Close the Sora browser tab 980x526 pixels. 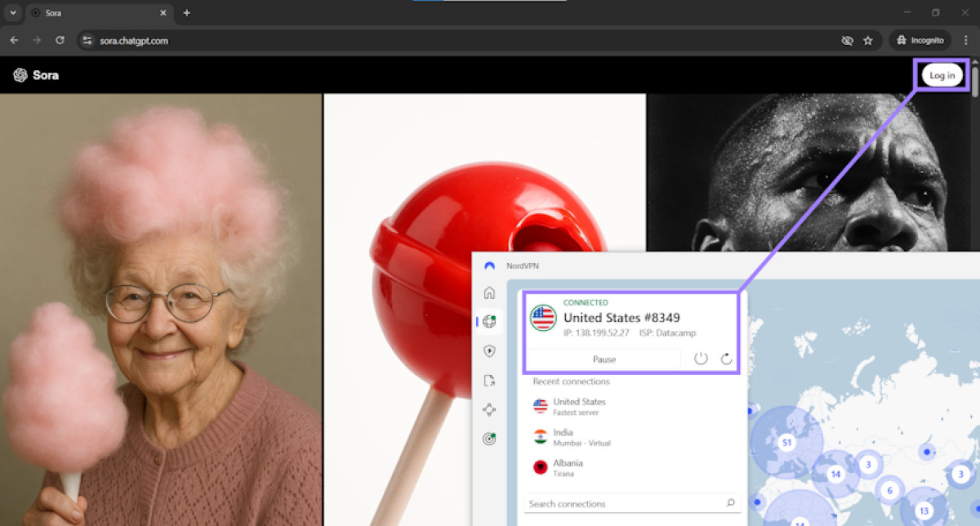[163, 13]
